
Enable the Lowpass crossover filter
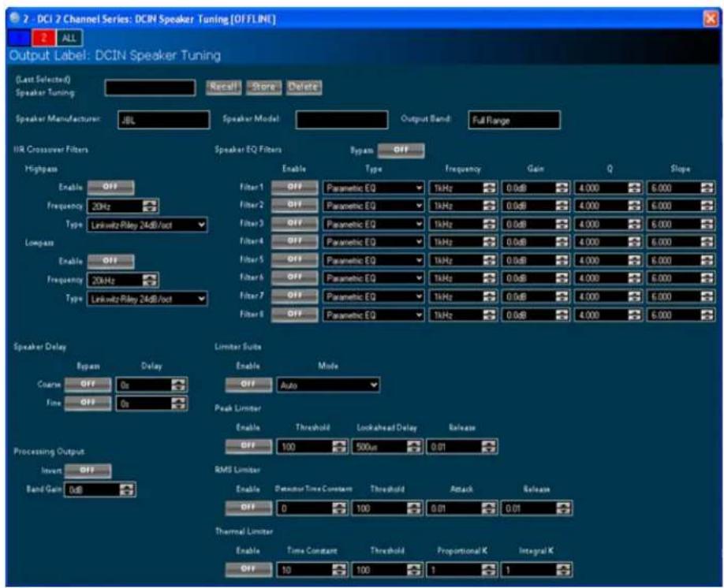coord(111,261)
